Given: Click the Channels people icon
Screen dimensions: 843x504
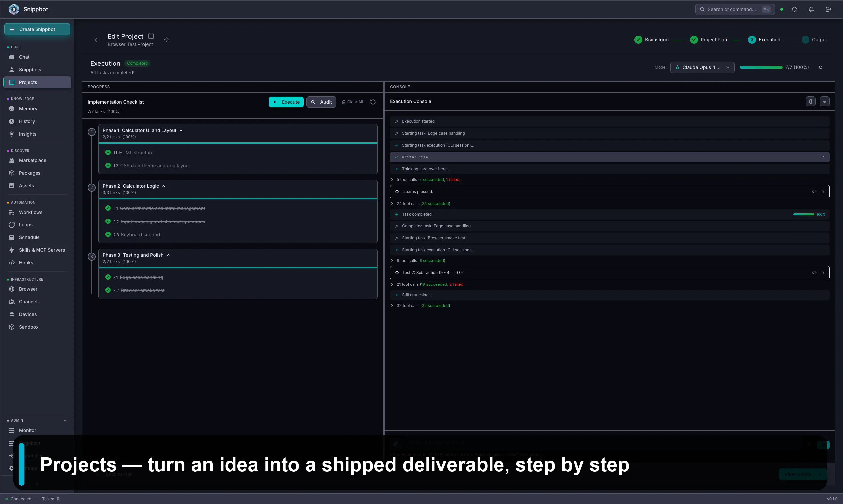Looking at the screenshot, I should pos(12,302).
